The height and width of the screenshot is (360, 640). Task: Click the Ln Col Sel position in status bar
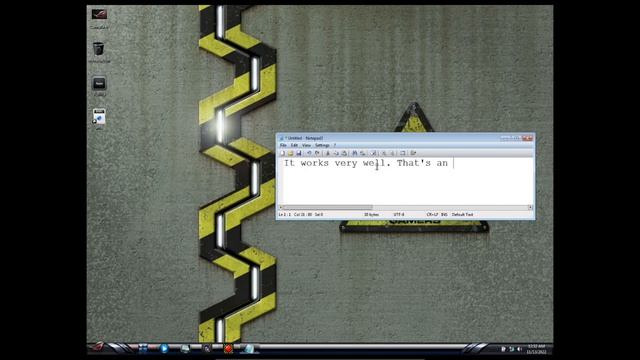(301, 214)
